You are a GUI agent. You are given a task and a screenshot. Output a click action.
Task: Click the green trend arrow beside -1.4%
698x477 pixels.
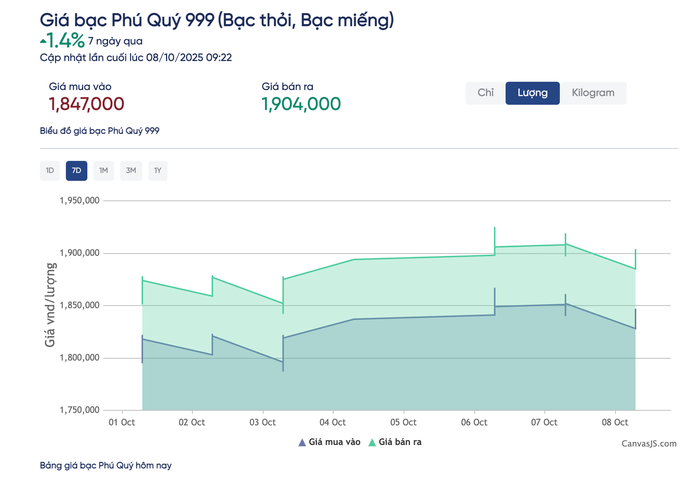42,39
